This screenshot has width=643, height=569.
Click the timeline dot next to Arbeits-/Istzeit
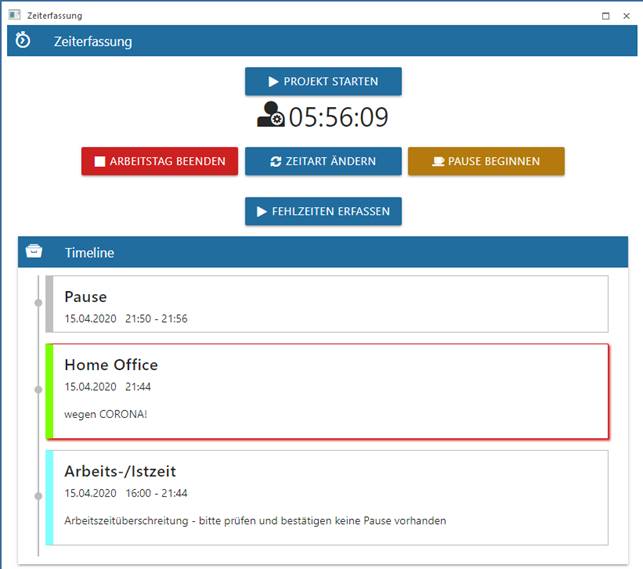click(38, 494)
